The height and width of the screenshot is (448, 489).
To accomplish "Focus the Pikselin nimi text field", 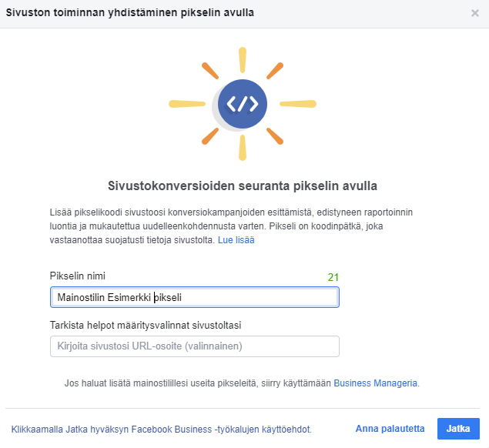I will click(x=195, y=297).
